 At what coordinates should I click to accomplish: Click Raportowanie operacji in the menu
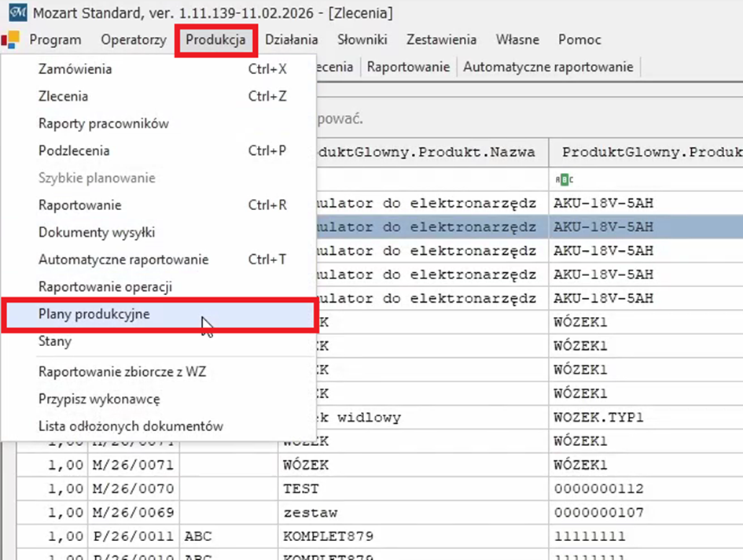click(x=105, y=287)
